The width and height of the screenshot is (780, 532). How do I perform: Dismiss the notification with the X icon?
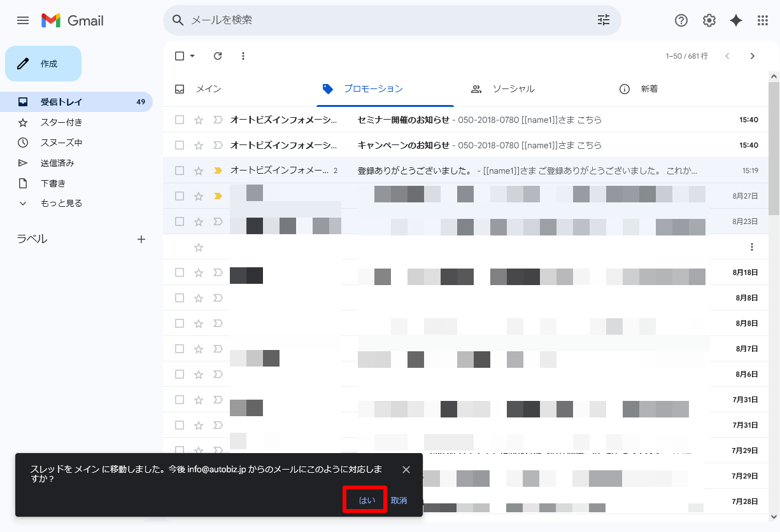[x=406, y=470]
